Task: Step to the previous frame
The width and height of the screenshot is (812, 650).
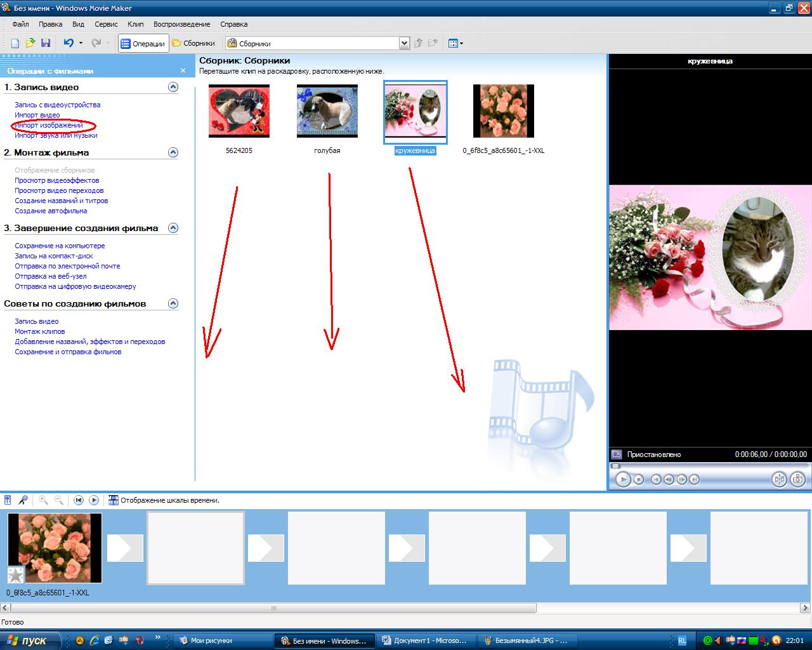Action: 669,480
